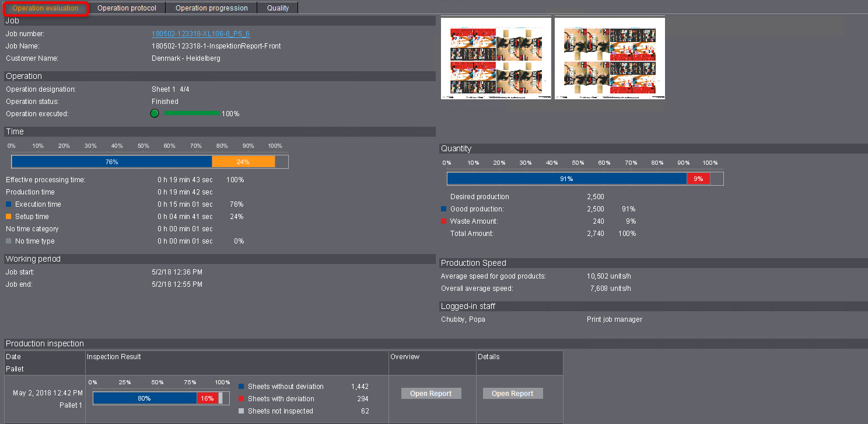
Task: Click the 76% Time progress bar
Action: (112, 161)
